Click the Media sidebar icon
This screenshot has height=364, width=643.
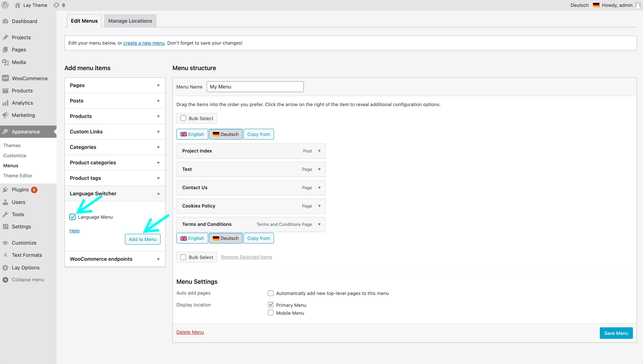click(6, 62)
